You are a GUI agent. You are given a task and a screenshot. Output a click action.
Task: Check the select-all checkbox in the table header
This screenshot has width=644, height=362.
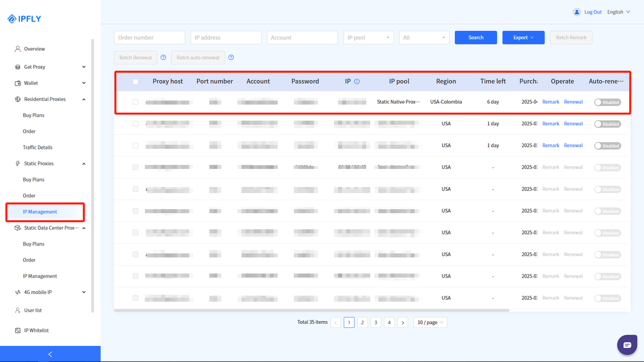(135, 81)
